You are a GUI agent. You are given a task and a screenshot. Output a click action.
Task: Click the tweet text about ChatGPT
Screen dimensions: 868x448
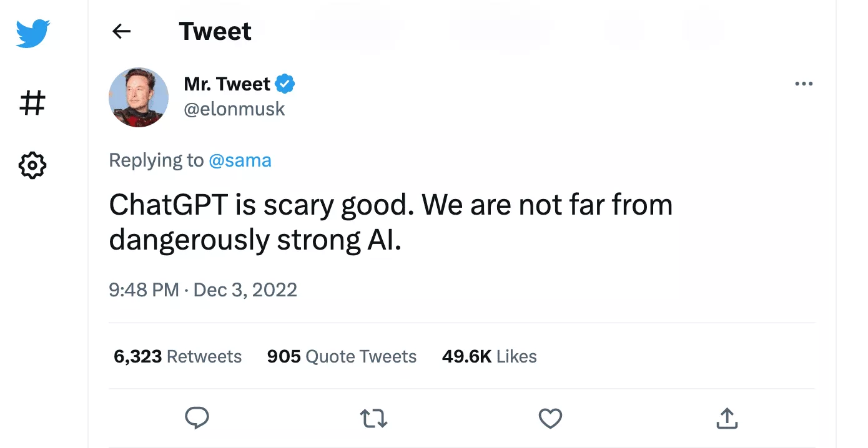pyautogui.click(x=390, y=223)
